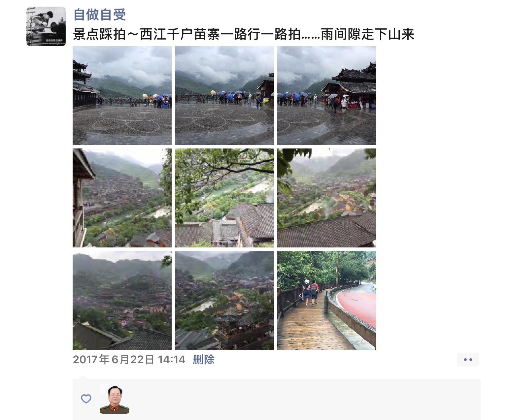Open seventh photo of hillside village
Viewport: 507px width, 420px height.
(x=122, y=300)
